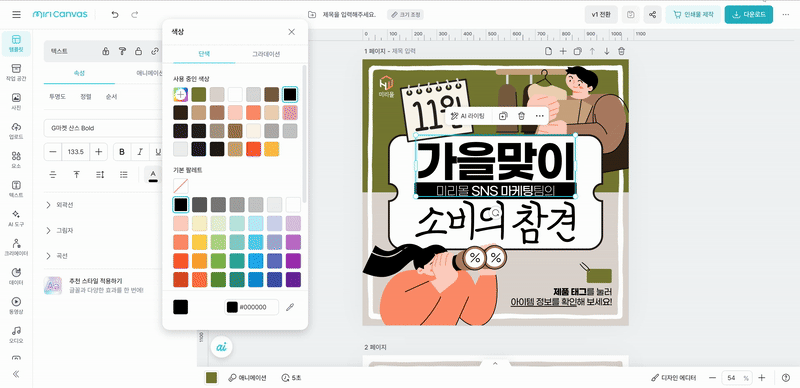Screen dimensions: 800x388
Task: Open the 오디오 (audio) sidebar panel
Action: 16,334
